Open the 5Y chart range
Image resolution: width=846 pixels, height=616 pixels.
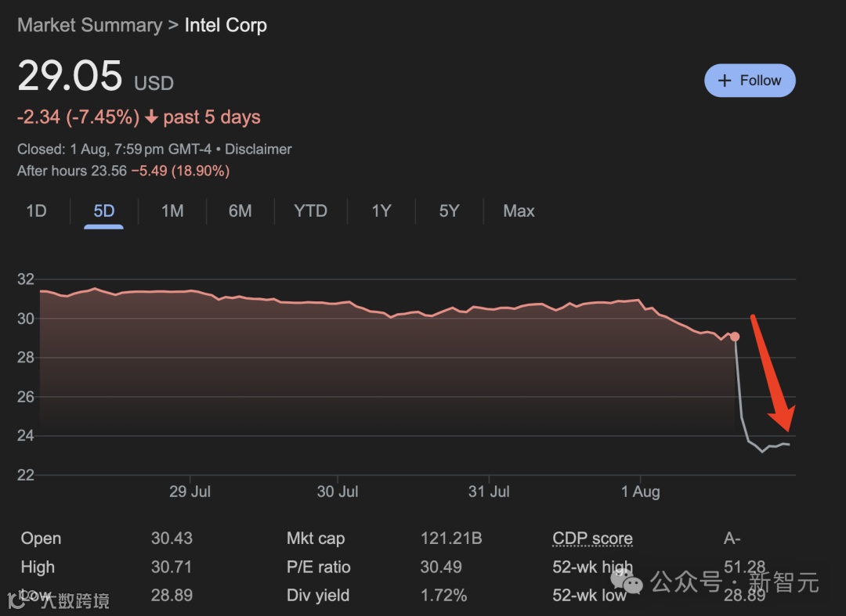[x=449, y=211]
